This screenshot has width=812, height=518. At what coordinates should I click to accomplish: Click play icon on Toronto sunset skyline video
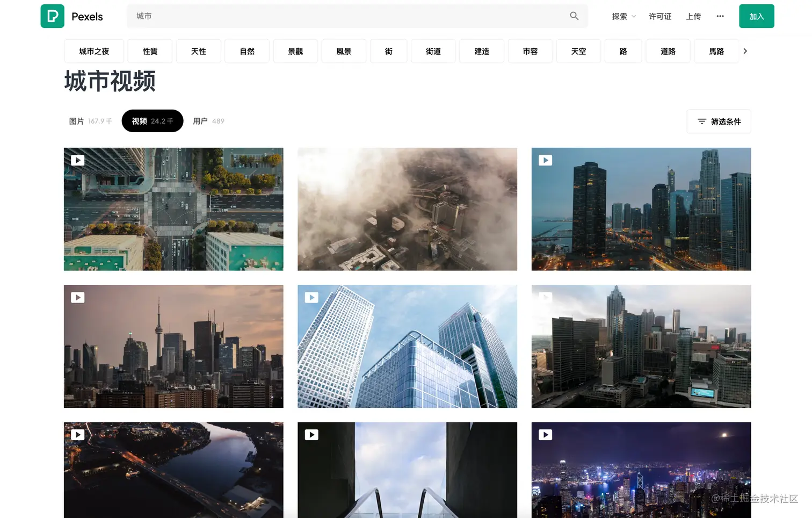coord(78,297)
